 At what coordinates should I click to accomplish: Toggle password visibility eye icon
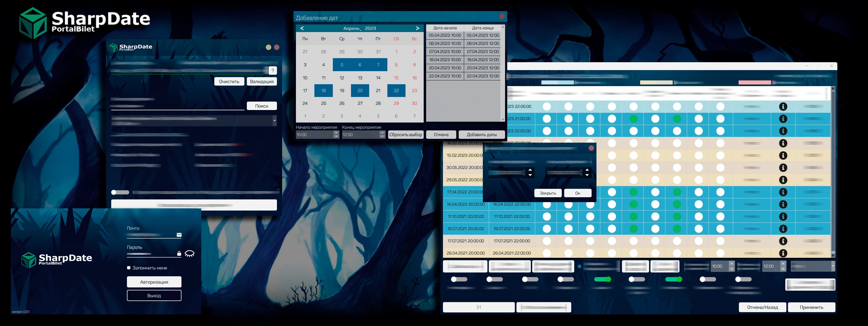pos(190,253)
